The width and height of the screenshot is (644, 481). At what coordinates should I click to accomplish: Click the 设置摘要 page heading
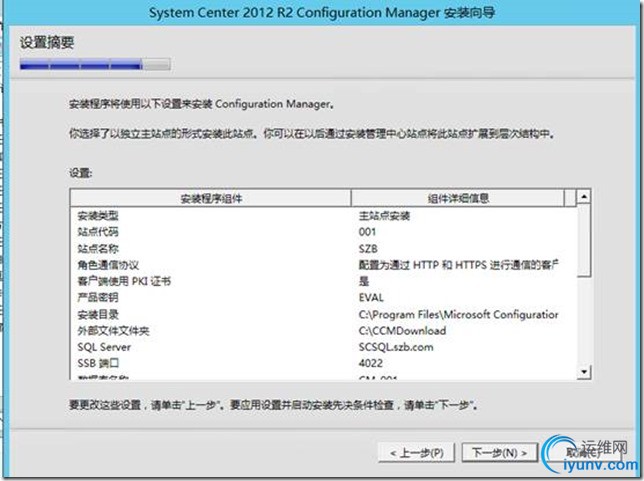47,42
